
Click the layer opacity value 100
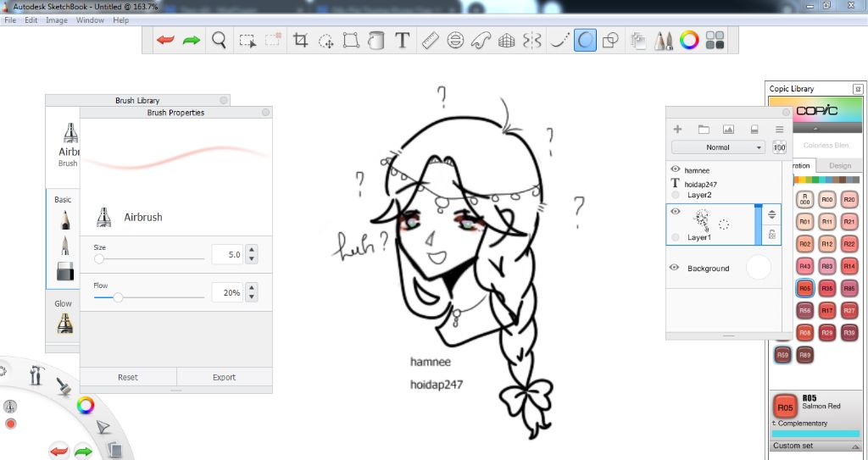click(x=780, y=147)
